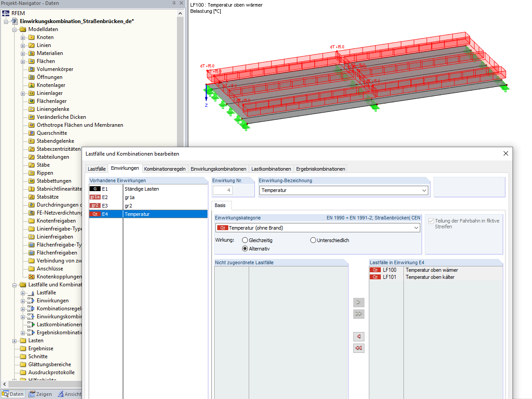Pin the Projekt-Navigator panel
The height and width of the screenshot is (399, 532).
coord(174,4)
